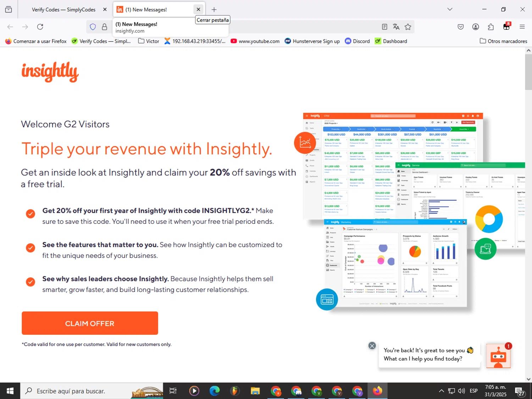Open the Firefox account icon
532x399 pixels.
point(476,27)
